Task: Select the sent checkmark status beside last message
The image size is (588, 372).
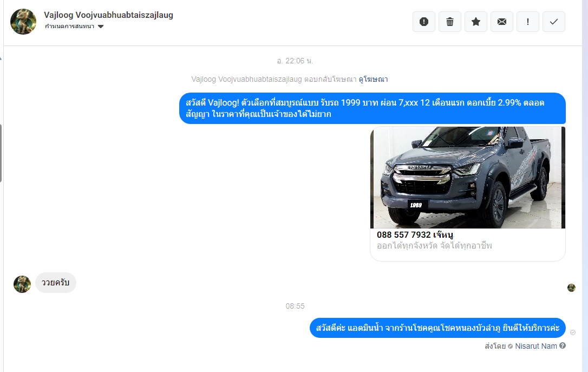Action: click(x=573, y=332)
